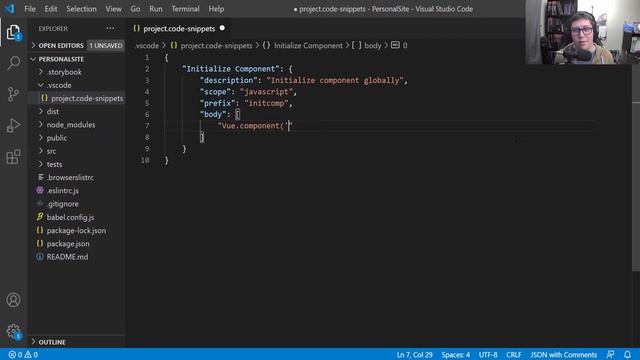Image resolution: width=640 pixels, height=360 pixels.
Task: Open the Accounts icon in activity bar
Action: tap(13, 300)
